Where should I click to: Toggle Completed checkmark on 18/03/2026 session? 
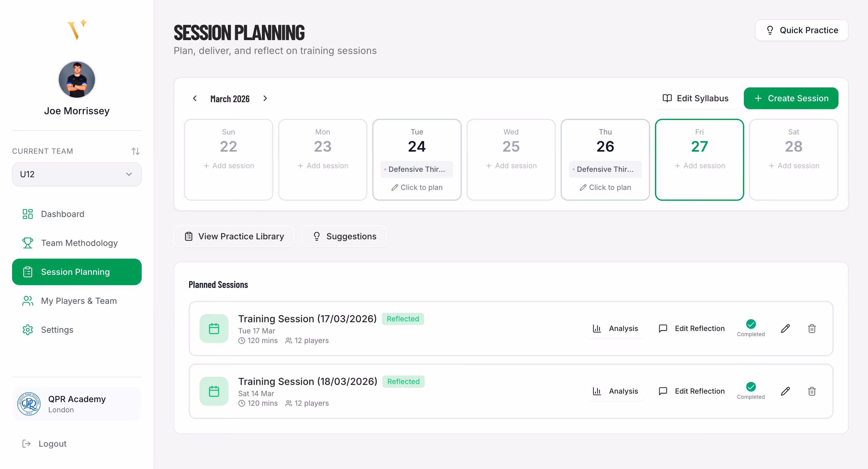[x=751, y=387]
